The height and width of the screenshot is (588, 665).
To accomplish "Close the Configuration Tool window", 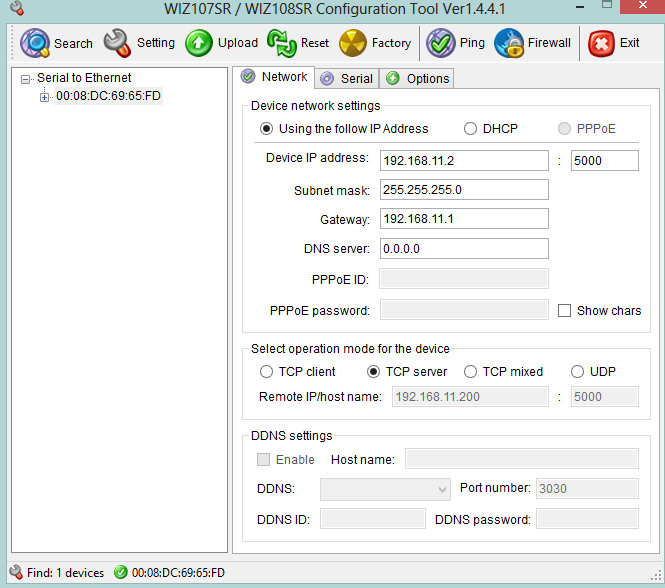I will (643, 6).
